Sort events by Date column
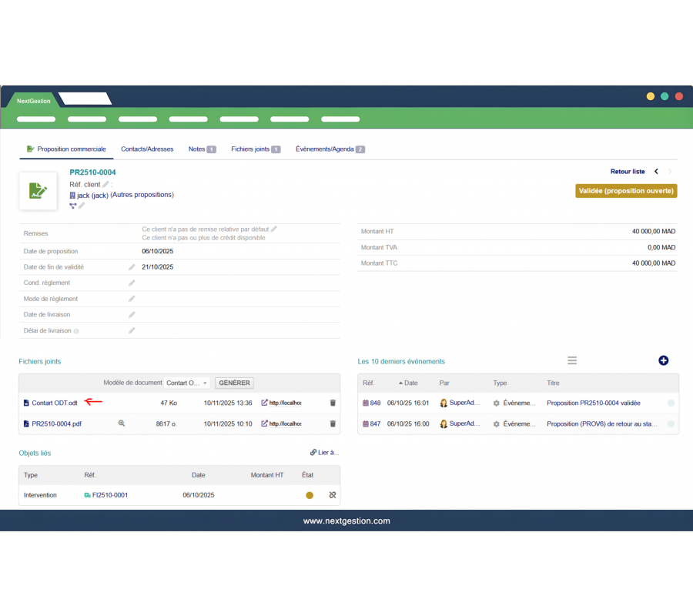This screenshot has height=616, width=693. [410, 383]
